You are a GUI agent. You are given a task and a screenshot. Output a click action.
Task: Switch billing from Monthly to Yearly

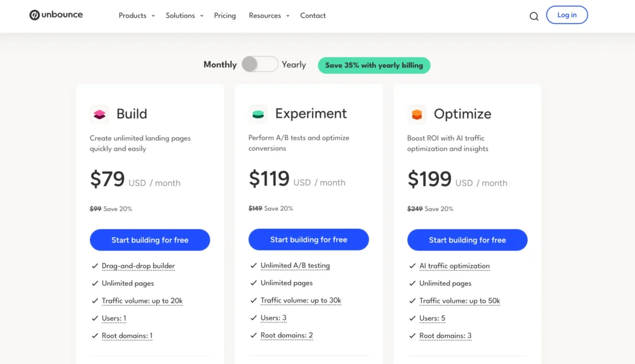[260, 64]
